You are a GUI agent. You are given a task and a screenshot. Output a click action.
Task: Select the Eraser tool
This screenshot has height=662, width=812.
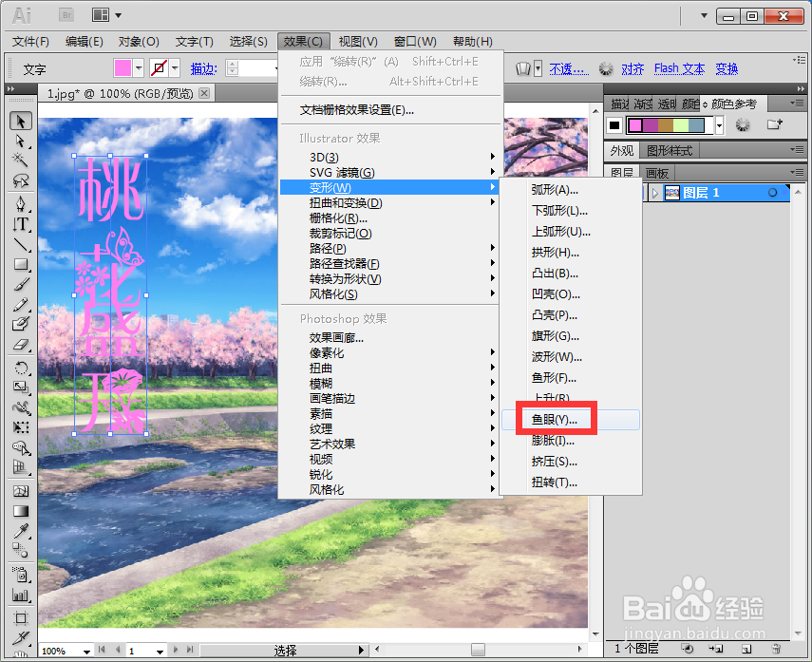click(x=21, y=344)
